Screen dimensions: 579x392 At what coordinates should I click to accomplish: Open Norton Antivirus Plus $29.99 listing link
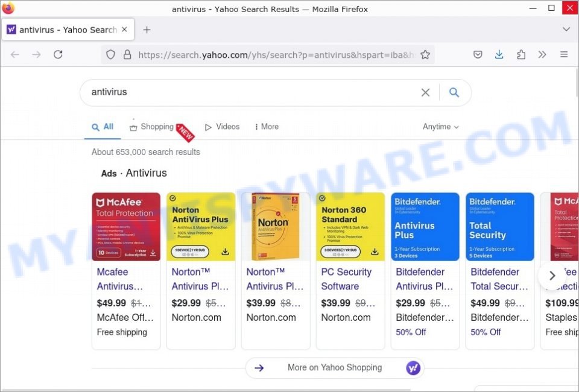pos(200,279)
